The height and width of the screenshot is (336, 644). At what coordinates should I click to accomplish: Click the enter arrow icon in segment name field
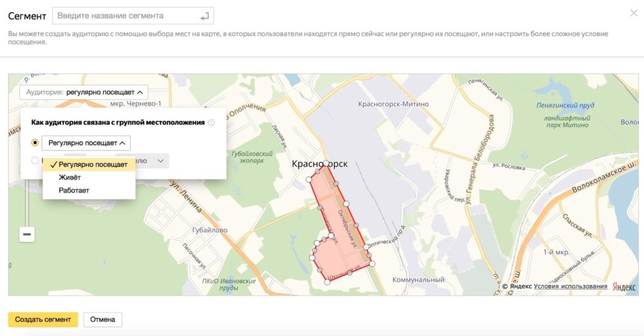click(x=203, y=16)
